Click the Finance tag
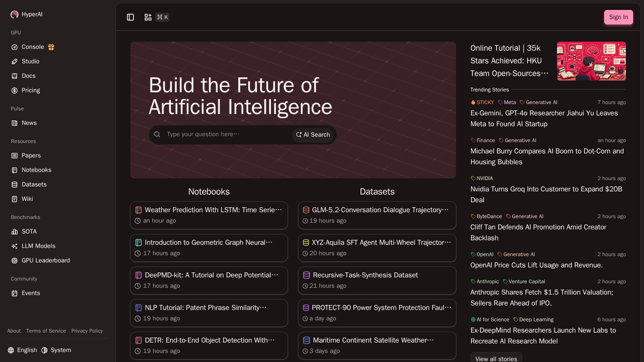This screenshot has width=644, height=362. point(483,140)
